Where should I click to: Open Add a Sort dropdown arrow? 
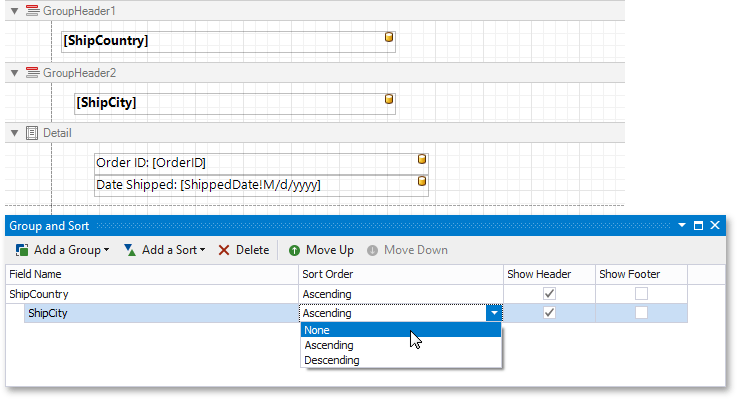tap(203, 250)
